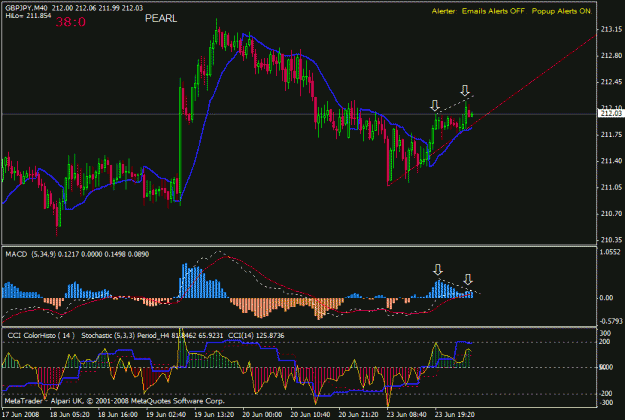The width and height of the screenshot is (625, 420).
Task: Click the CCI ColorHisto ( 14 ) label
Action: 41,336
